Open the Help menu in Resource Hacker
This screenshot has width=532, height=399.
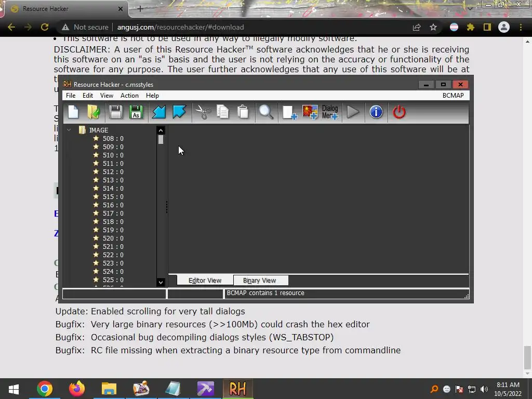click(152, 96)
